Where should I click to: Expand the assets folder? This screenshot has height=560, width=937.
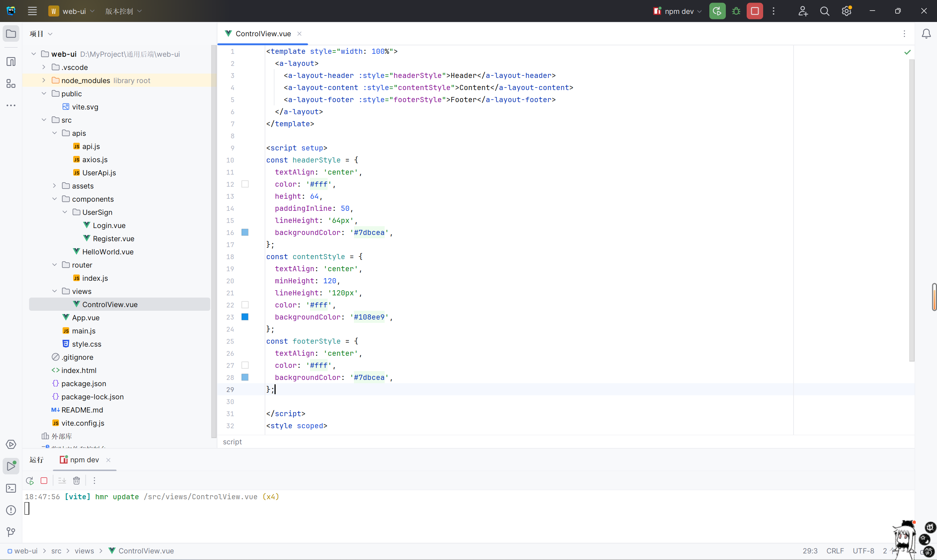54,186
